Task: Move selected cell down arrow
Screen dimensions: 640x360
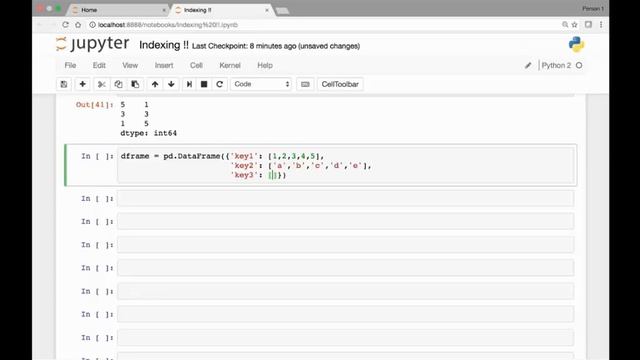Action: pos(171,84)
